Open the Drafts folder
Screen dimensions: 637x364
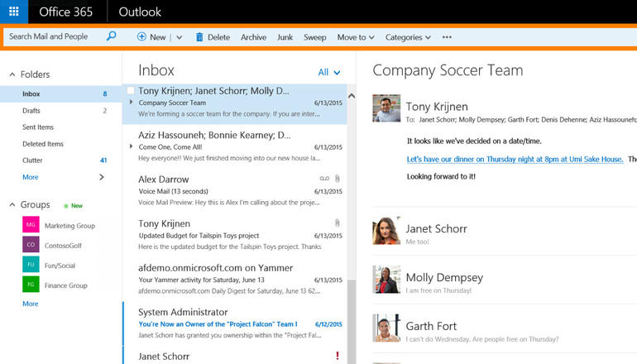(31, 110)
